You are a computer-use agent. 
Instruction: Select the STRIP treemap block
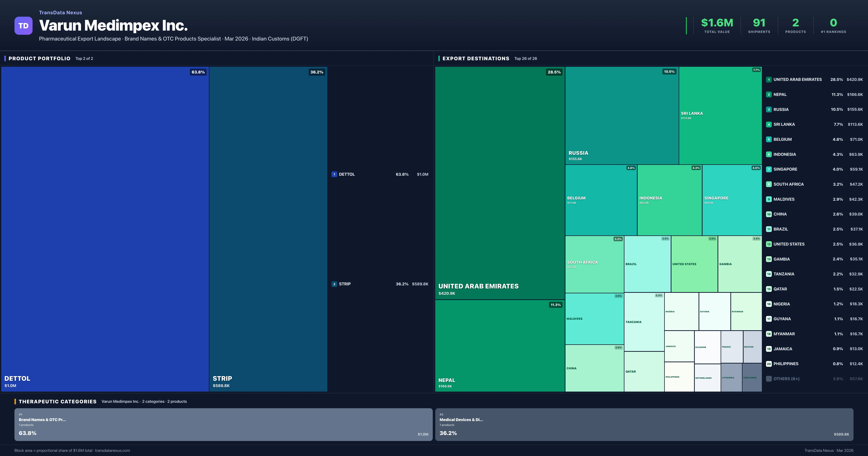[x=268, y=229]
